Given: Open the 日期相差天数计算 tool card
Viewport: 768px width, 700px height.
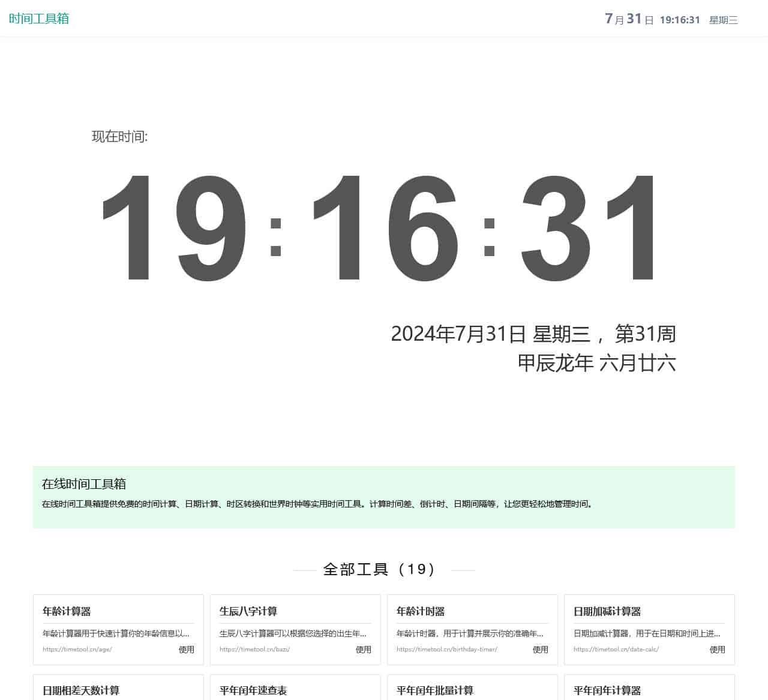Looking at the screenshot, I should [x=118, y=687].
